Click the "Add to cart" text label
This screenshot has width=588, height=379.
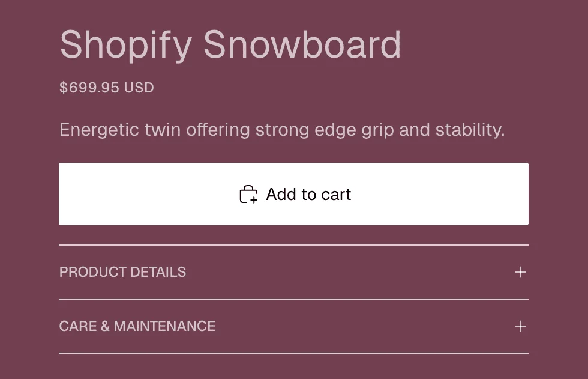pyautogui.click(x=308, y=195)
